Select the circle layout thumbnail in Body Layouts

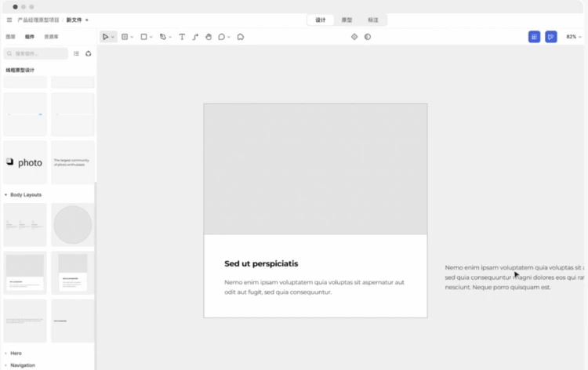pyautogui.click(x=72, y=225)
